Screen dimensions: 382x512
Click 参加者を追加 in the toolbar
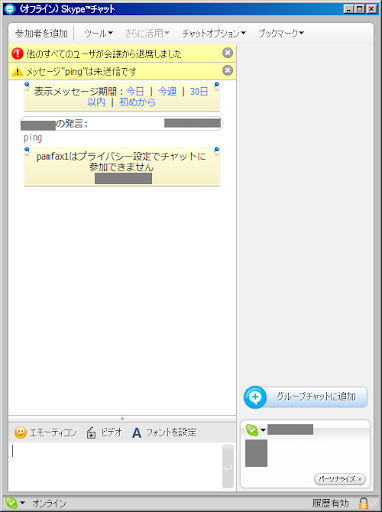[41, 33]
